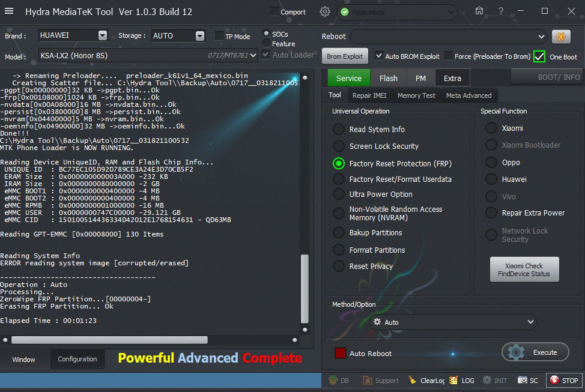Click the home icon in title bar
This screenshot has height=392, width=585.
click(x=479, y=11)
